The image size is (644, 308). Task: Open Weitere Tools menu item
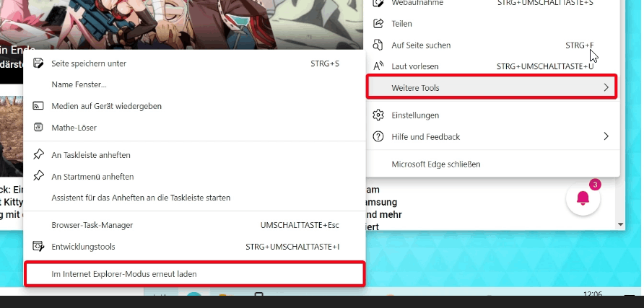point(492,87)
